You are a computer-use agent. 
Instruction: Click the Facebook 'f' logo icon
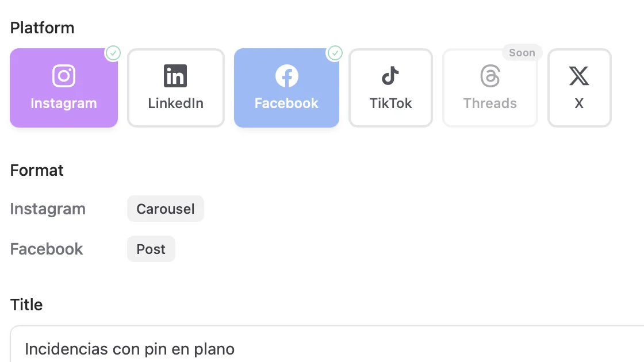[x=287, y=76]
